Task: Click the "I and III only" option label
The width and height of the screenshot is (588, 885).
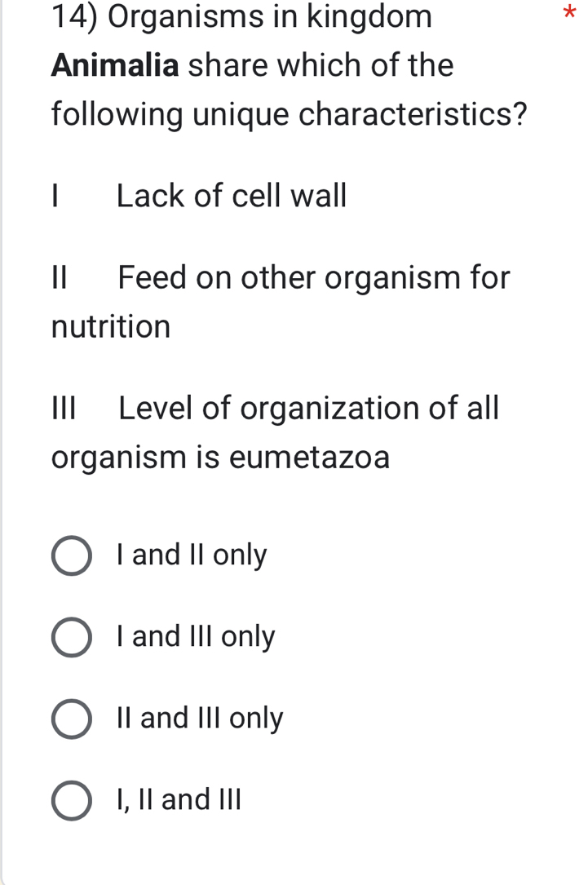Action: (196, 636)
